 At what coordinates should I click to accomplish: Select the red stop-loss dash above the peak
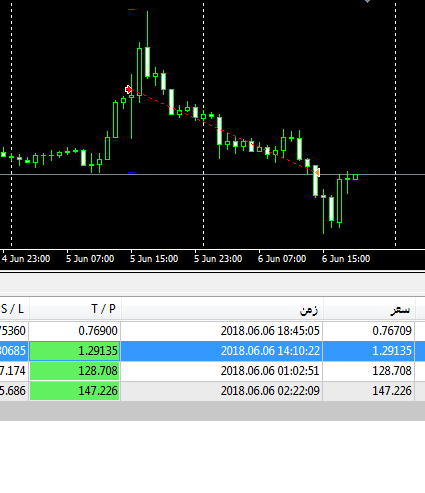132,10
